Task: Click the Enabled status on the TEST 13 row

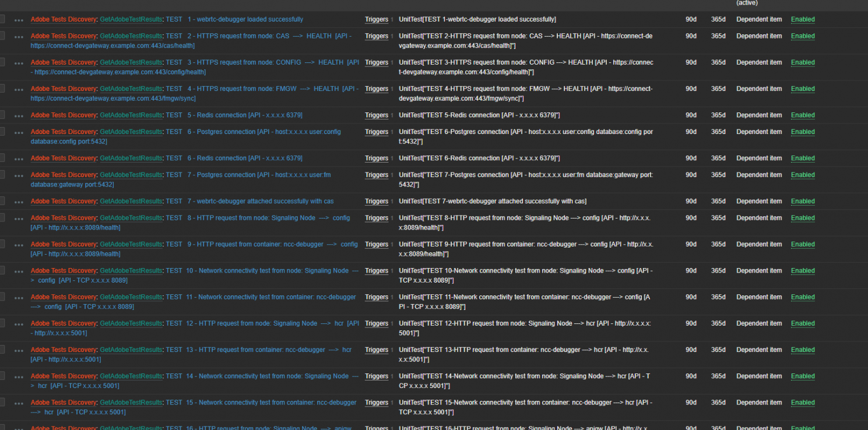Action: [803, 350]
